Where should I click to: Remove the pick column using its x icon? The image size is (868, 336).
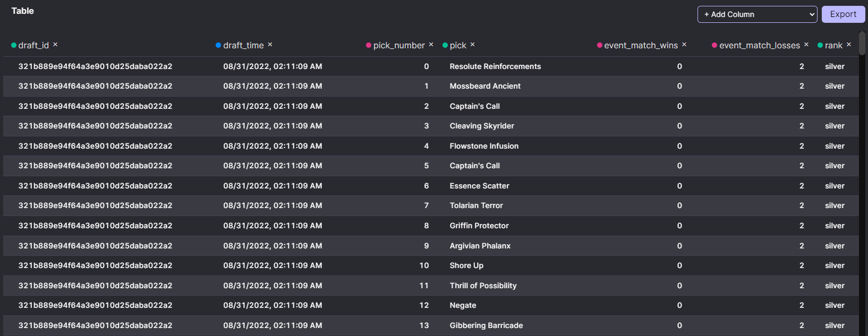pos(472,45)
